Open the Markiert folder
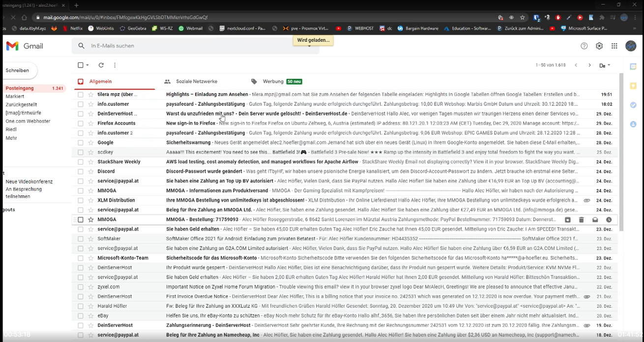The height and width of the screenshot is (342, 644). pyautogui.click(x=15, y=96)
